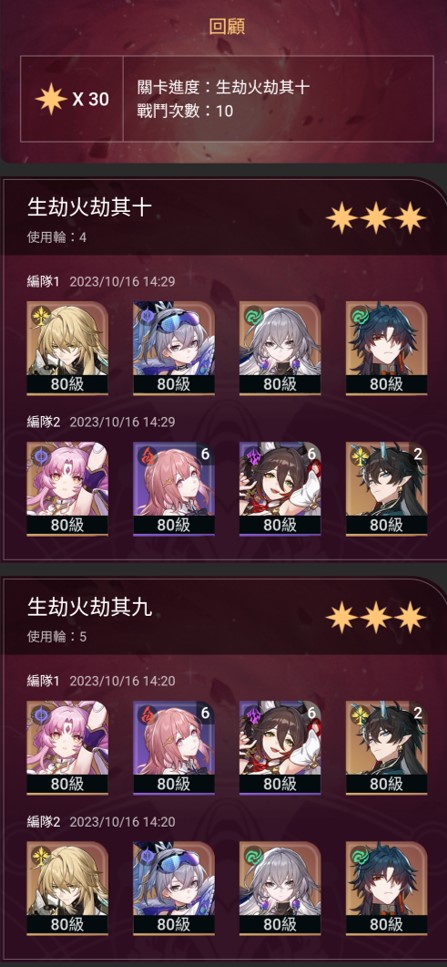The height and width of the screenshot is (967, 447).
Task: Open the fox-eared brunette portrait in 生劫火劫其十 編隊2
Action: [x=280, y=488]
